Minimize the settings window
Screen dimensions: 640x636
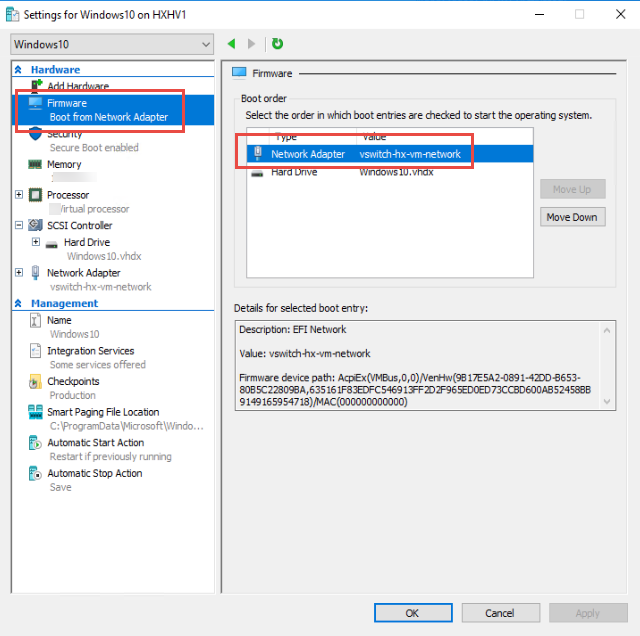[540, 14]
